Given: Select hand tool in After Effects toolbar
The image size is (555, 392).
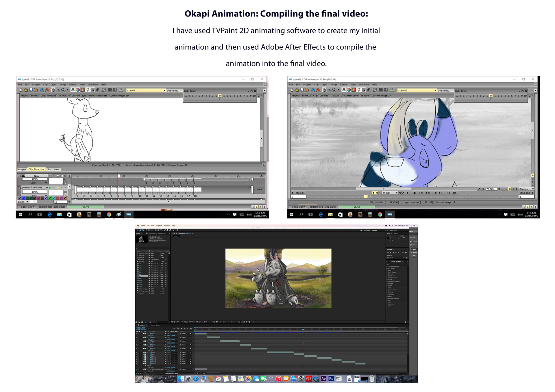Looking at the screenshot, I should point(140,230).
